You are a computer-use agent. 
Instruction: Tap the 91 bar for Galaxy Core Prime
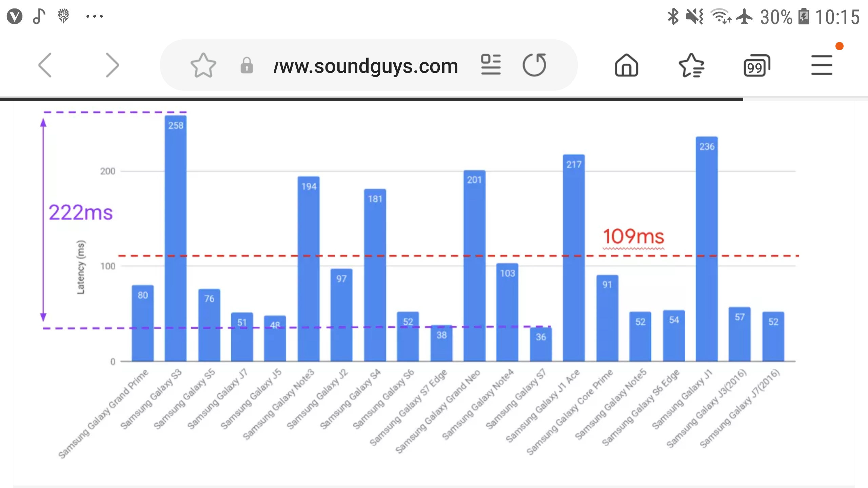tap(607, 318)
